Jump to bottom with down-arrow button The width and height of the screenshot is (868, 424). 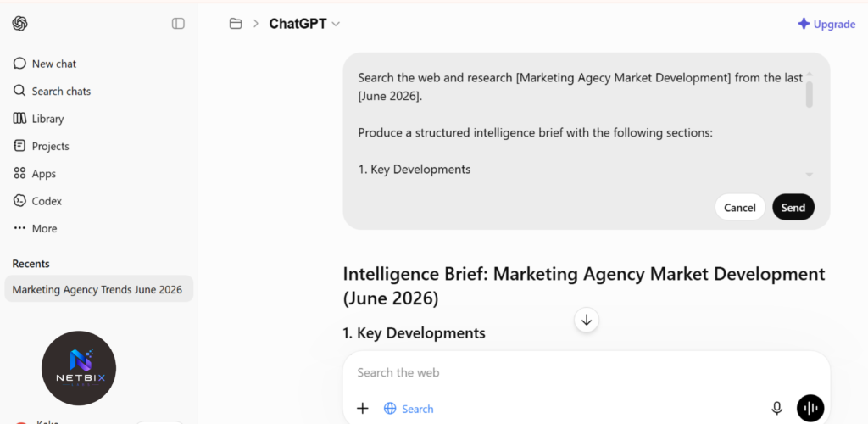pos(587,320)
